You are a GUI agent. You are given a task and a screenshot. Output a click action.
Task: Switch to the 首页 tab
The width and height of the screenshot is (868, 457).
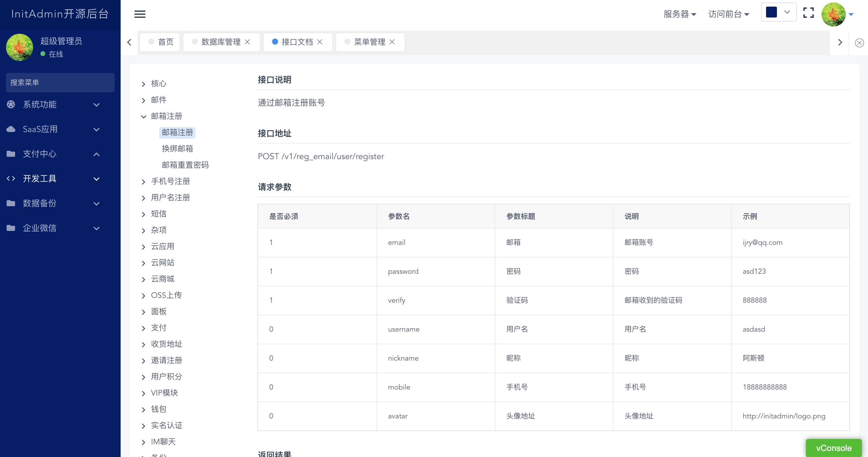tap(161, 42)
